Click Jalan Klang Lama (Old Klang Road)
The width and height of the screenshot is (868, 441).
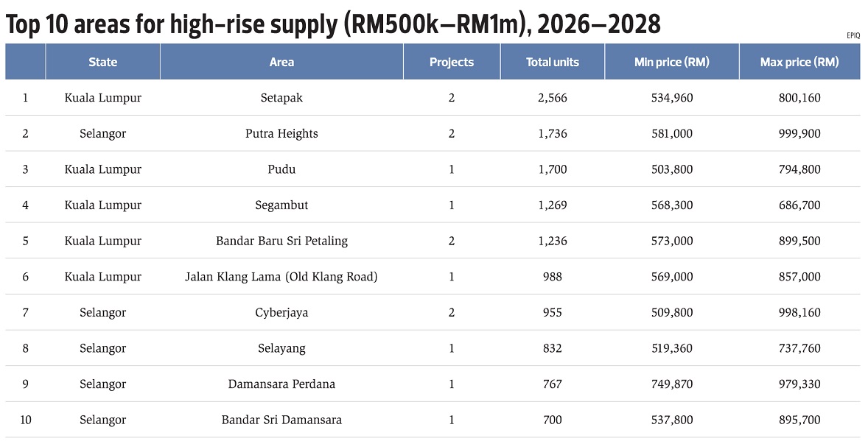click(x=281, y=277)
